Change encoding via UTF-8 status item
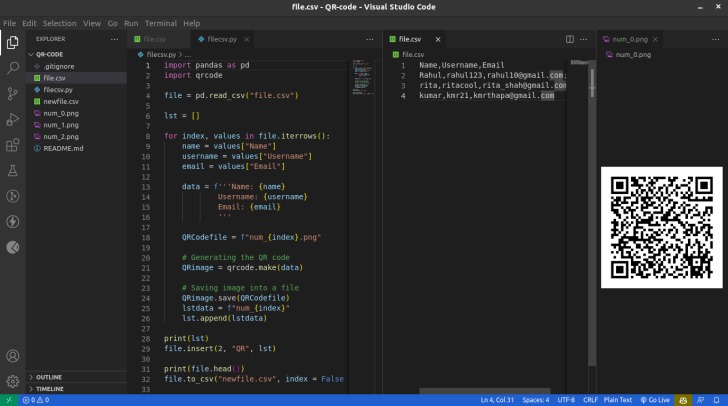728x406 pixels. click(566, 400)
